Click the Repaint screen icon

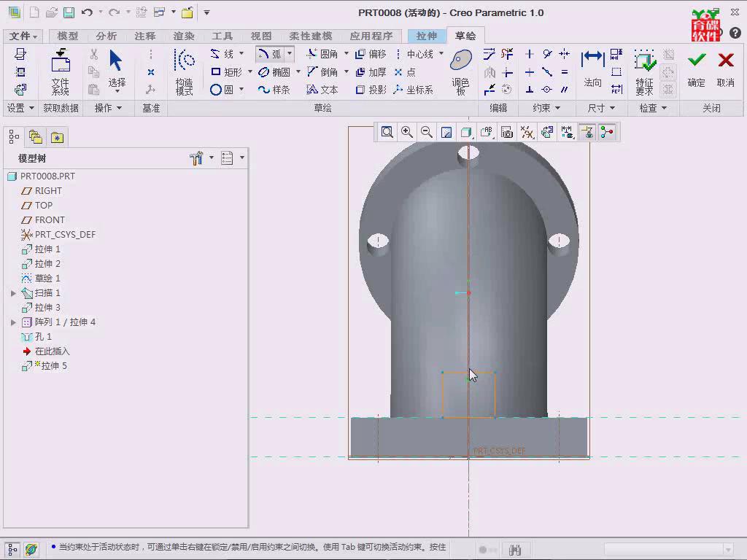click(446, 133)
